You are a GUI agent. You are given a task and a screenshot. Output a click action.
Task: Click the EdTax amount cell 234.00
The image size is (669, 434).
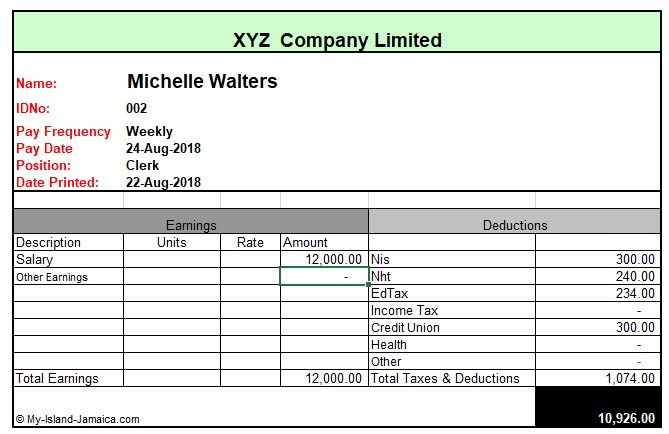tap(598, 293)
